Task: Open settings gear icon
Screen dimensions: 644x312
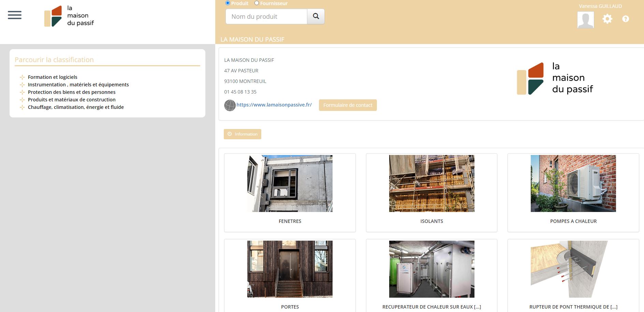Action: click(x=607, y=19)
